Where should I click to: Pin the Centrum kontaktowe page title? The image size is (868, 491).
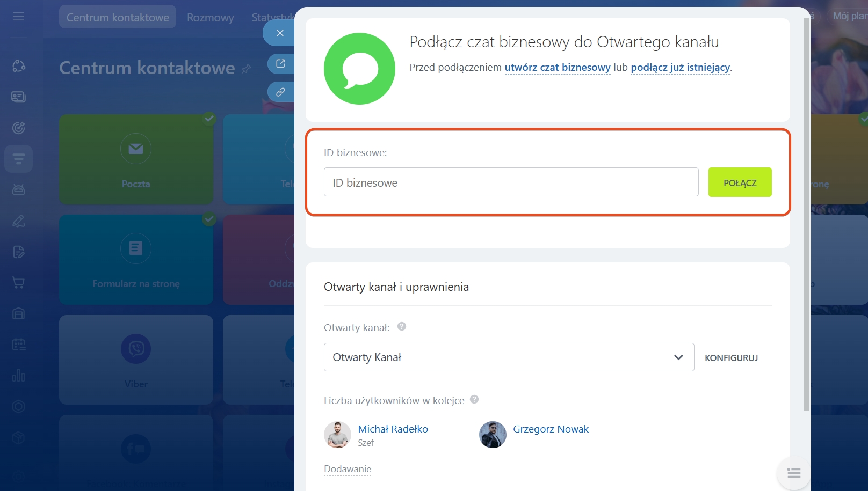pos(247,69)
